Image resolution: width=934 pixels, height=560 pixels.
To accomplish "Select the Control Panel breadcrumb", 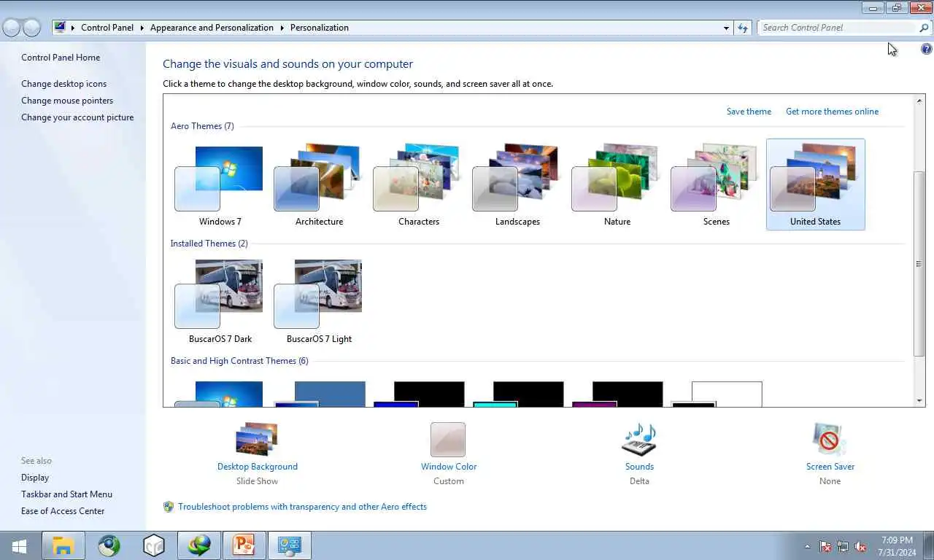I will [x=107, y=28].
